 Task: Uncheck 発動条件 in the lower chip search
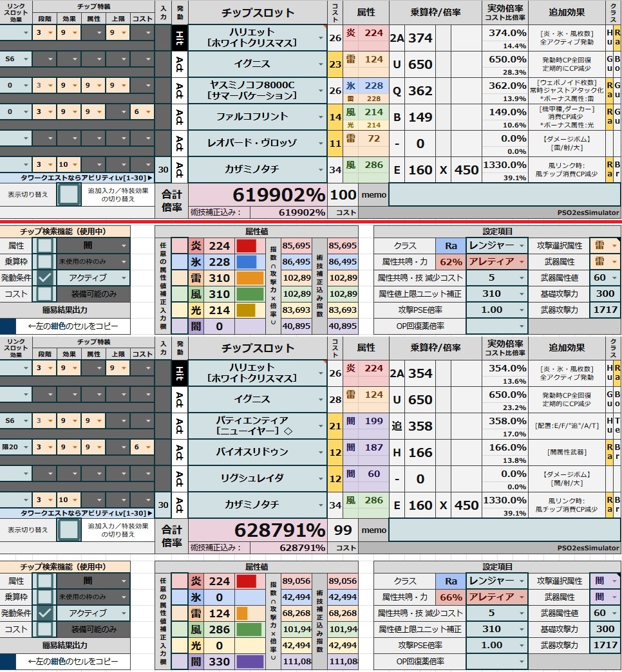point(44,613)
